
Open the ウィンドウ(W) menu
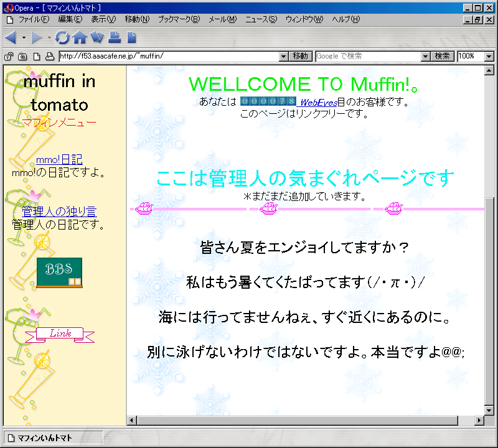pyautogui.click(x=304, y=19)
